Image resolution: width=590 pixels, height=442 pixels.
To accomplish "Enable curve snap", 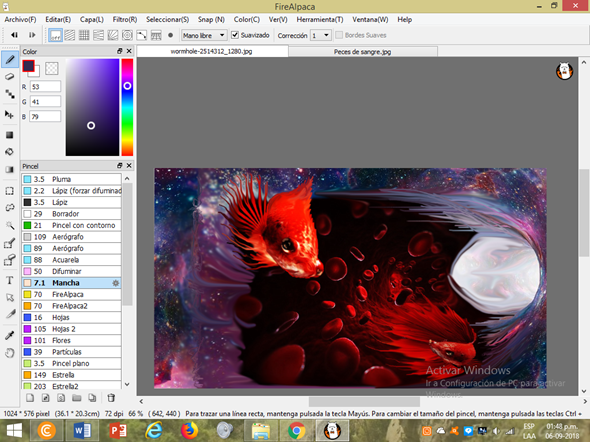I will click(141, 35).
